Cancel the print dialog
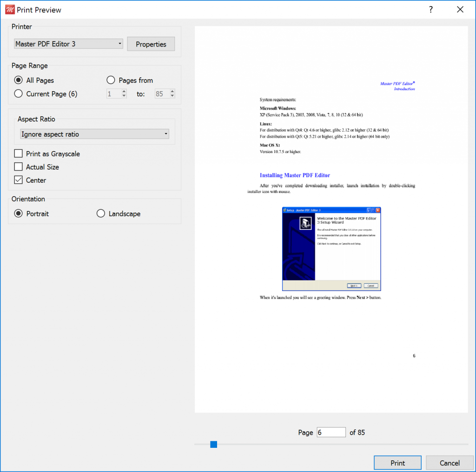 450,463
